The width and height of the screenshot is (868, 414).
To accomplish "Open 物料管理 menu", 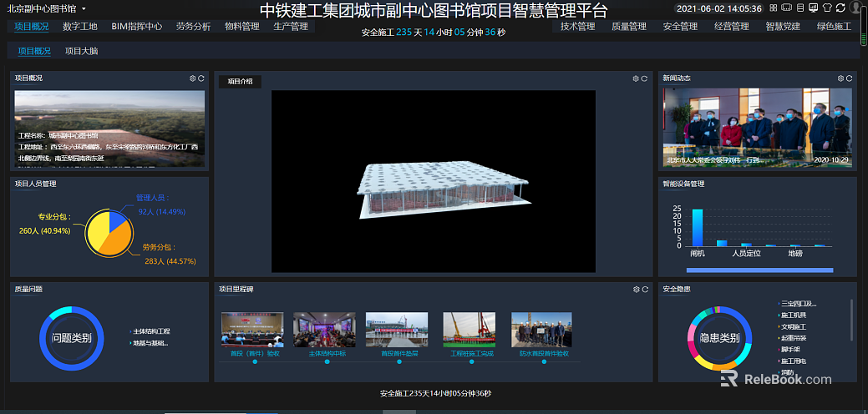I will [x=242, y=27].
